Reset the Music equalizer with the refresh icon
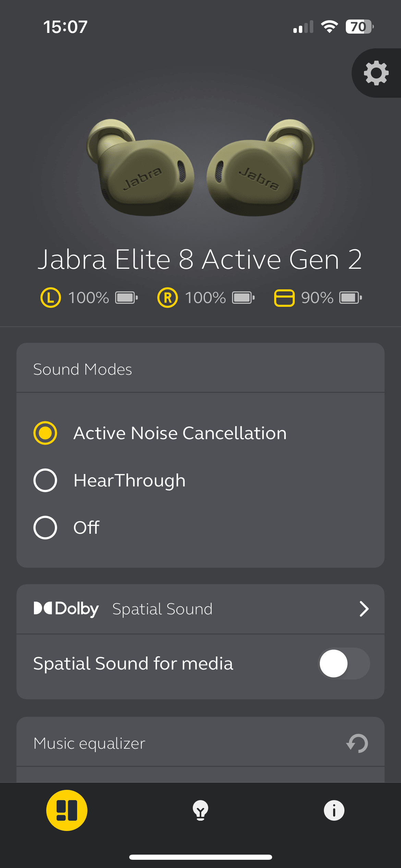 click(357, 743)
